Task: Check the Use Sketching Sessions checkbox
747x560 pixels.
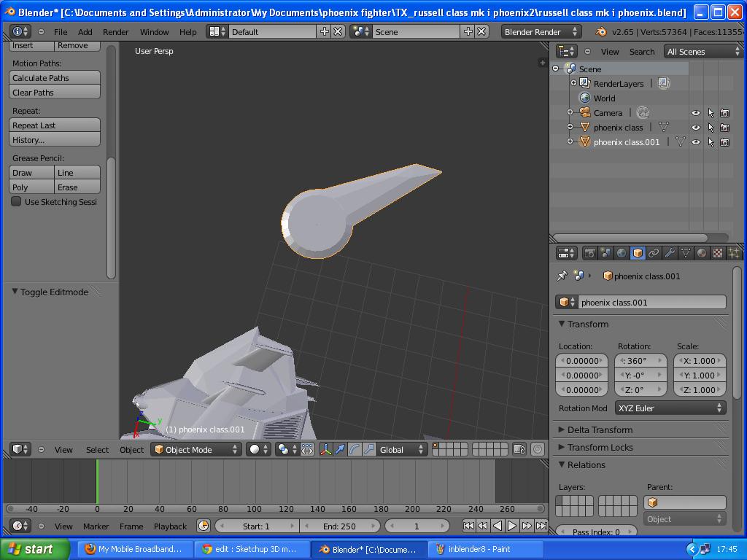Action: (15, 202)
